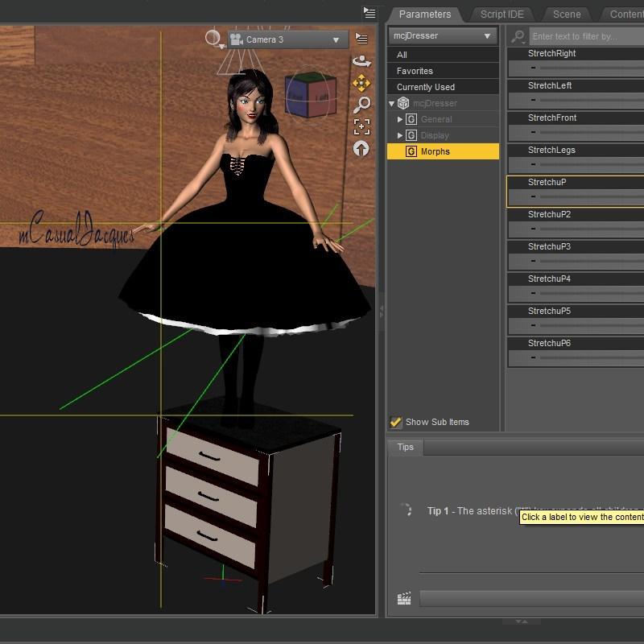Click the minus button under StretchFront
The image size is (644, 644).
pyautogui.click(x=533, y=132)
